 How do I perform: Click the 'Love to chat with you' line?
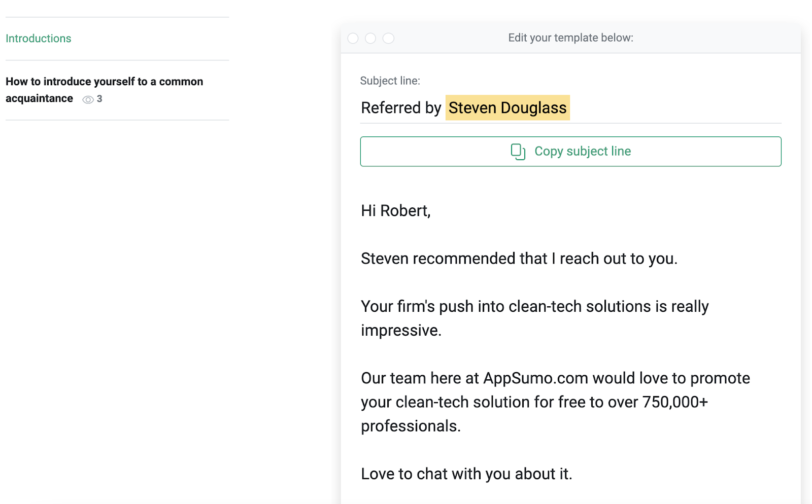click(x=466, y=474)
